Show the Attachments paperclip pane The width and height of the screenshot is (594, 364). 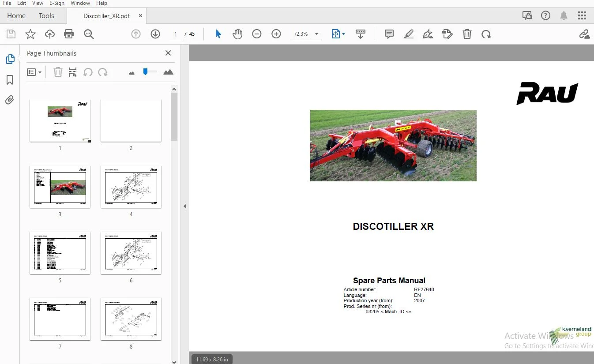(x=10, y=100)
